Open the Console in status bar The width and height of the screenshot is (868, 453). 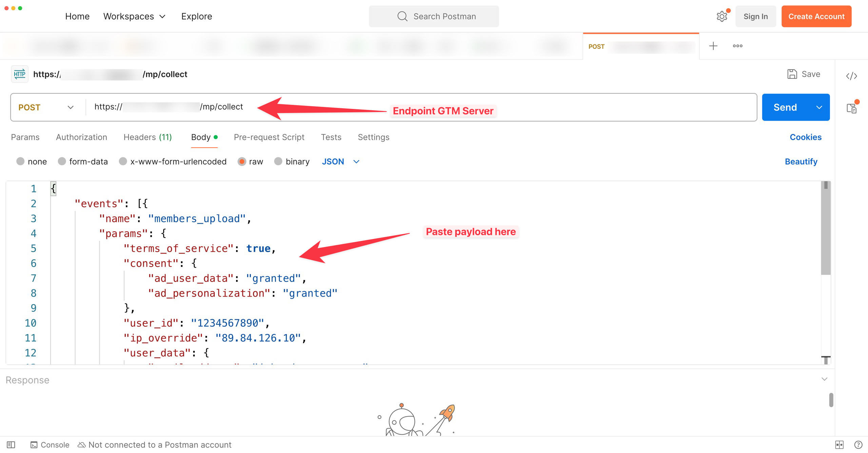coord(50,445)
